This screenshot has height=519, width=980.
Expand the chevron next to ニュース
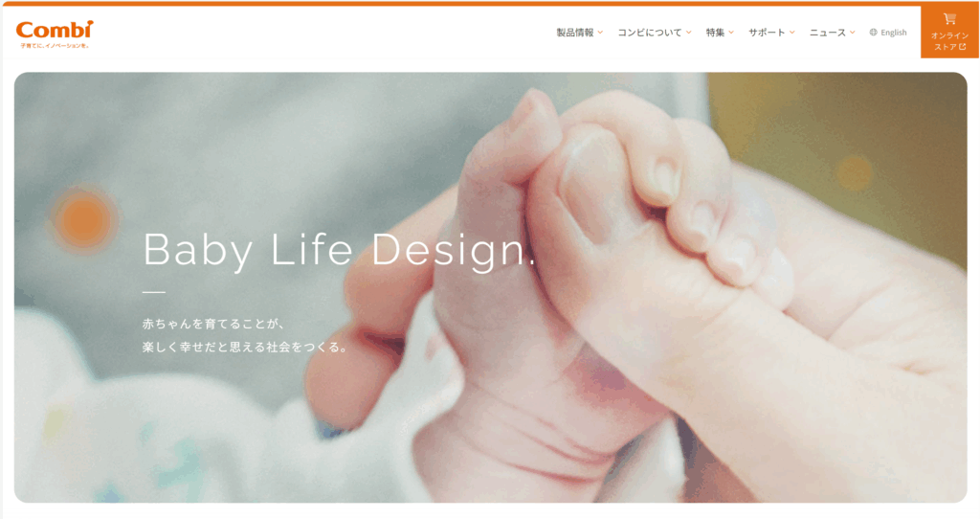click(853, 33)
